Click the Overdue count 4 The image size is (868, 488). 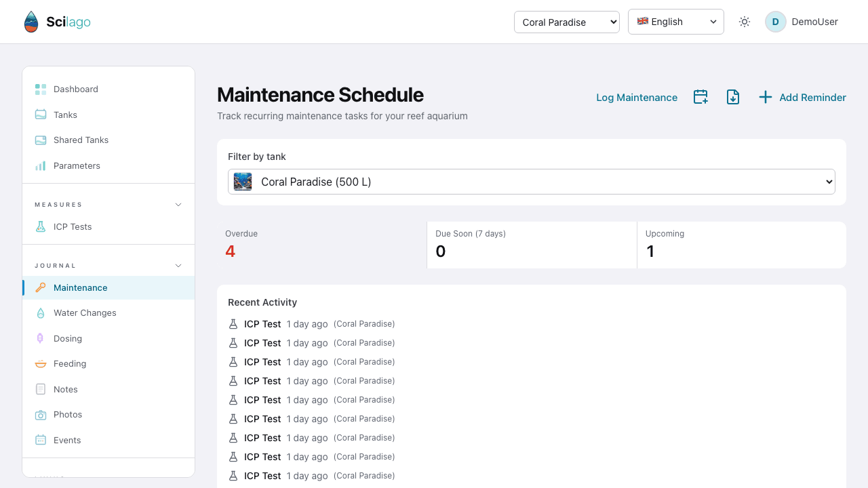(231, 251)
